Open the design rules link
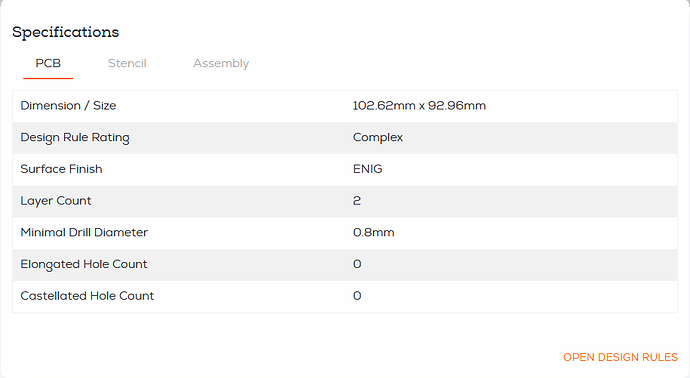 tap(620, 357)
